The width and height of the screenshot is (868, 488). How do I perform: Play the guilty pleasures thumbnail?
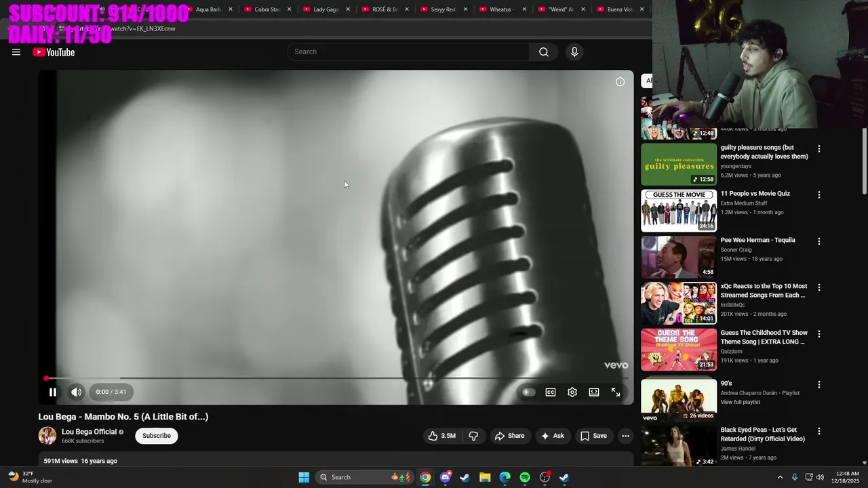(679, 164)
